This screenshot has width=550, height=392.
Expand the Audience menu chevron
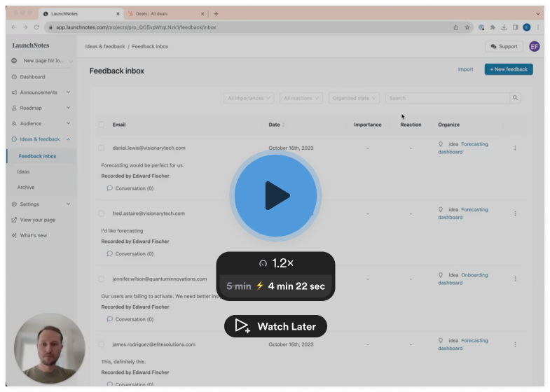tap(69, 123)
